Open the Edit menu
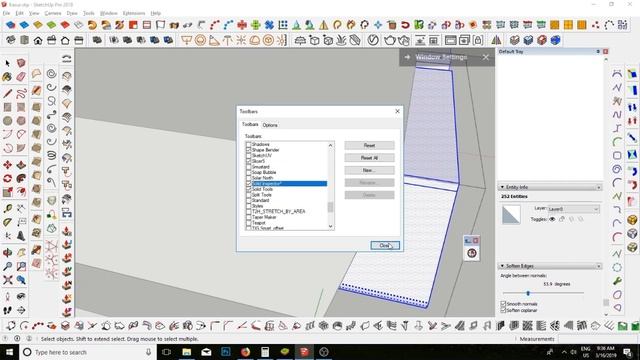 tap(19, 13)
